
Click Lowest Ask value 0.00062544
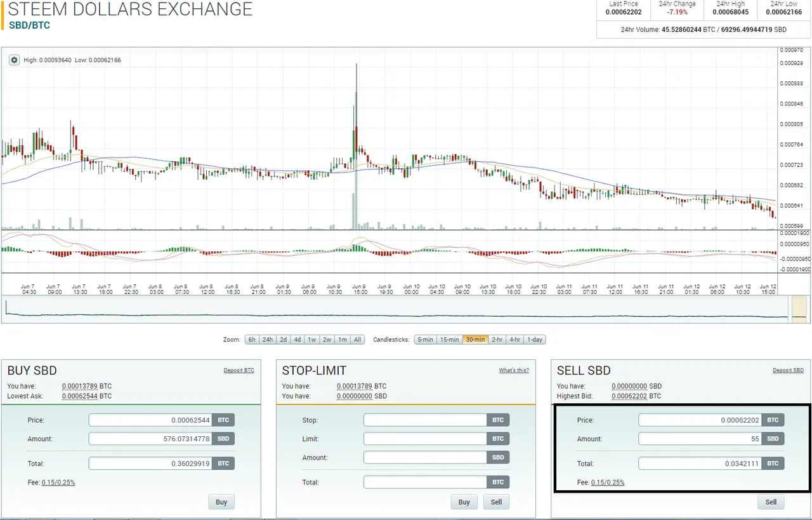tap(80, 396)
